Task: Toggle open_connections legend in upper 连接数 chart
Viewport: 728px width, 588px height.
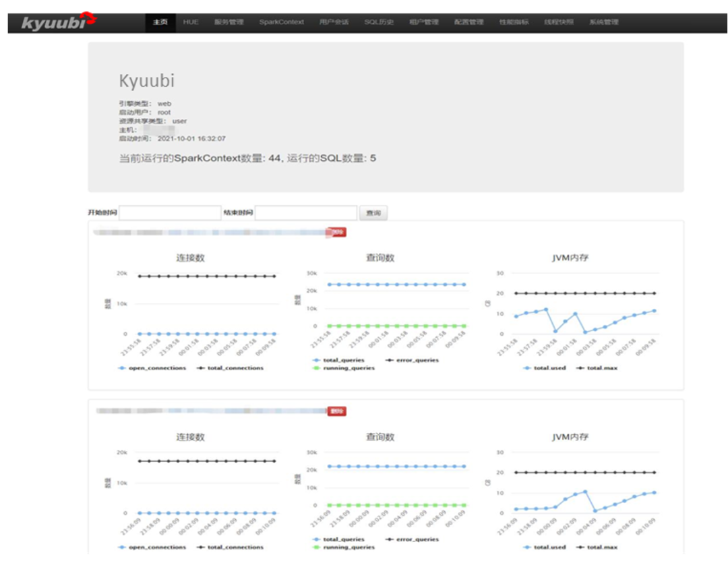Action: coord(152,368)
